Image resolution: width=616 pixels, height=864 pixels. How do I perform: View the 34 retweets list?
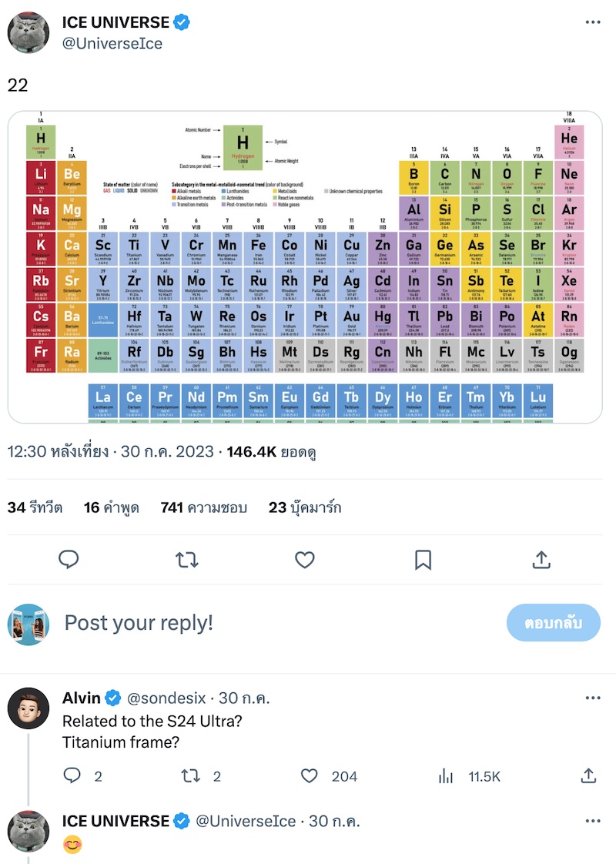(35, 507)
